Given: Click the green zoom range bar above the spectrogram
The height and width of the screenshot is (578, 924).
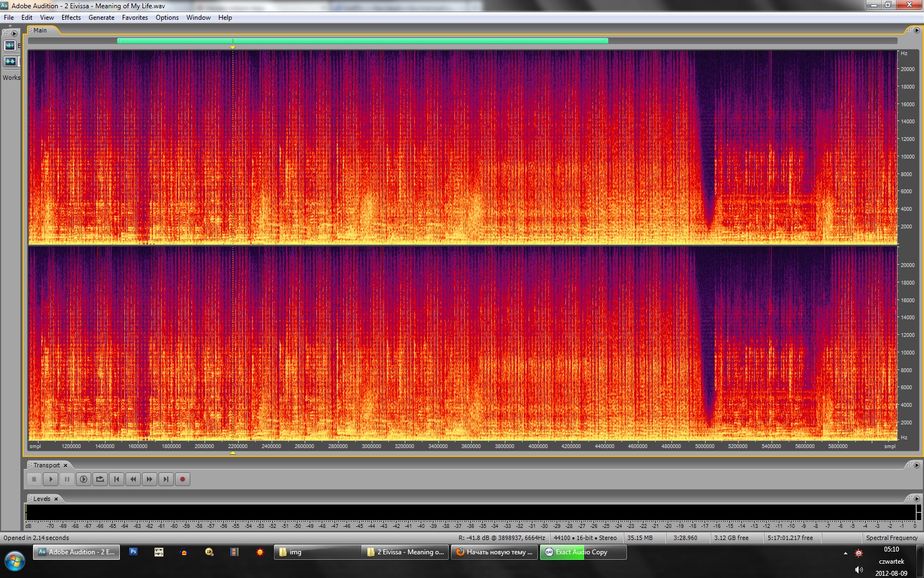Looking at the screenshot, I should coord(362,41).
